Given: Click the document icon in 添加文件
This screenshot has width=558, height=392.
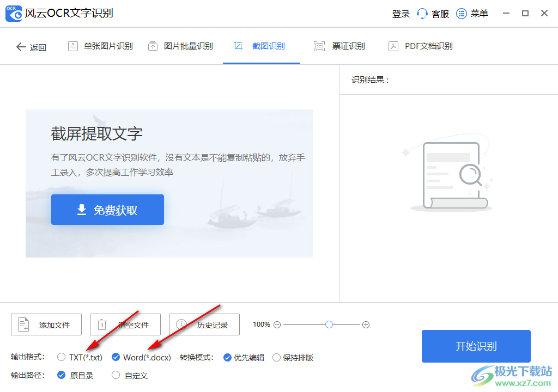Looking at the screenshot, I should [x=23, y=324].
